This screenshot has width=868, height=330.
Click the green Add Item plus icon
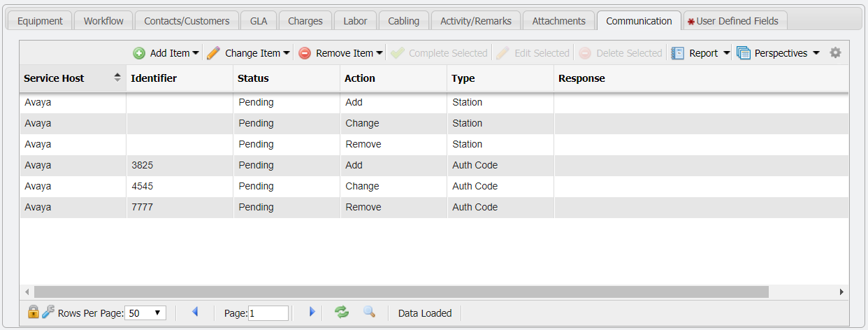pos(139,53)
